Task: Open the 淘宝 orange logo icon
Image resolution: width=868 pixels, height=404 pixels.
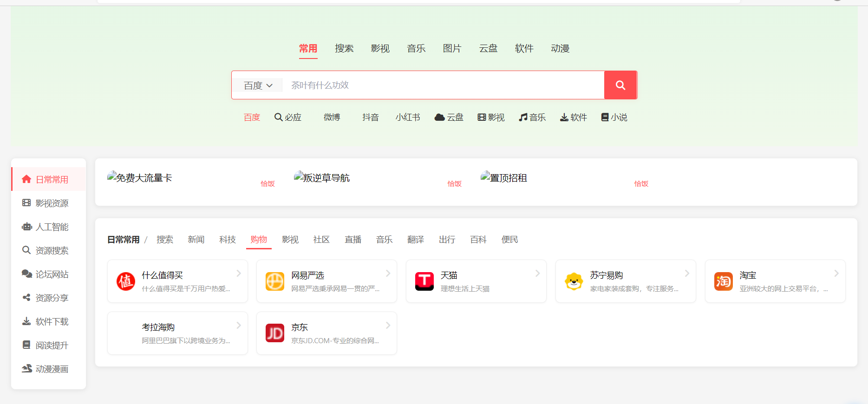Action: point(724,281)
